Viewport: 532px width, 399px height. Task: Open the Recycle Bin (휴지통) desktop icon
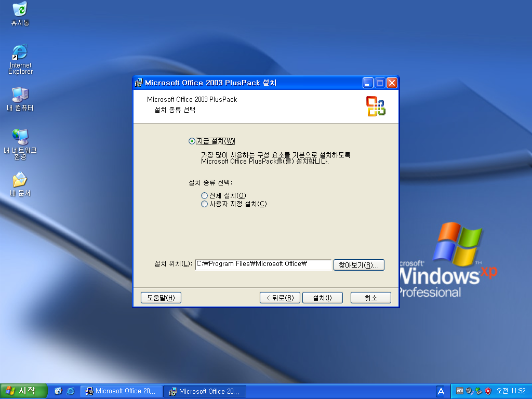(20, 14)
